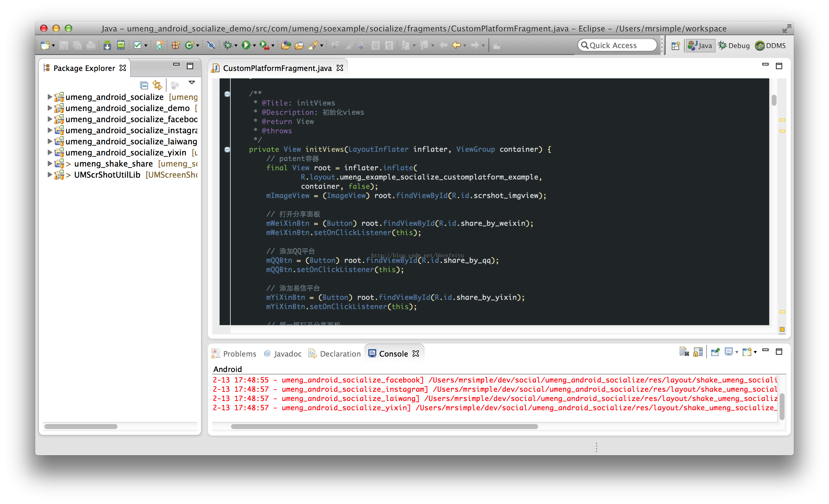Screen dimensions: 829x504
Task: Click the New Java Class icon
Action: point(189,45)
